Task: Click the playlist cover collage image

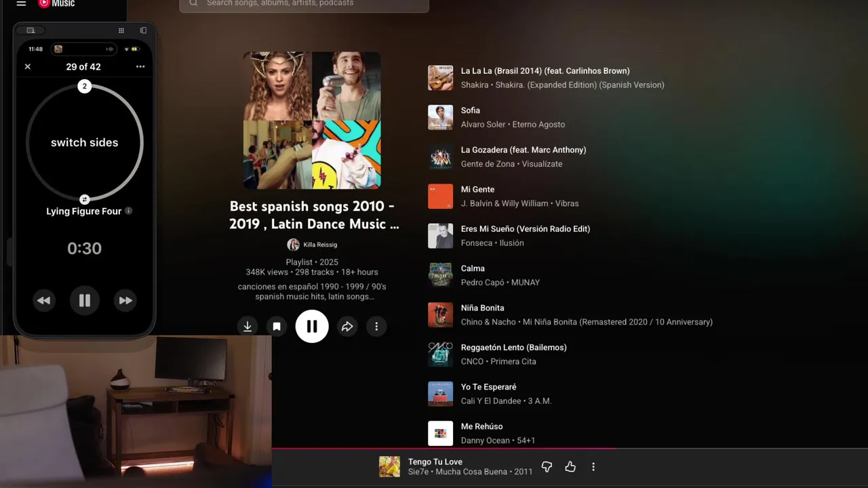Action: click(x=312, y=121)
